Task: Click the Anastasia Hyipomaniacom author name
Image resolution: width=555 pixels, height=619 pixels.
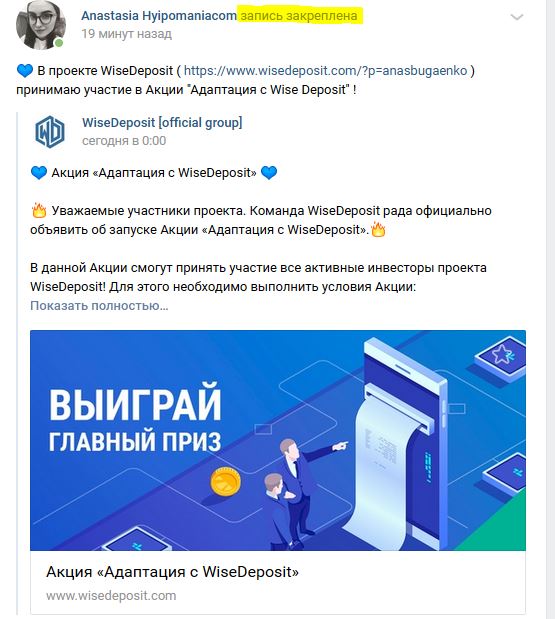Action: tap(159, 16)
